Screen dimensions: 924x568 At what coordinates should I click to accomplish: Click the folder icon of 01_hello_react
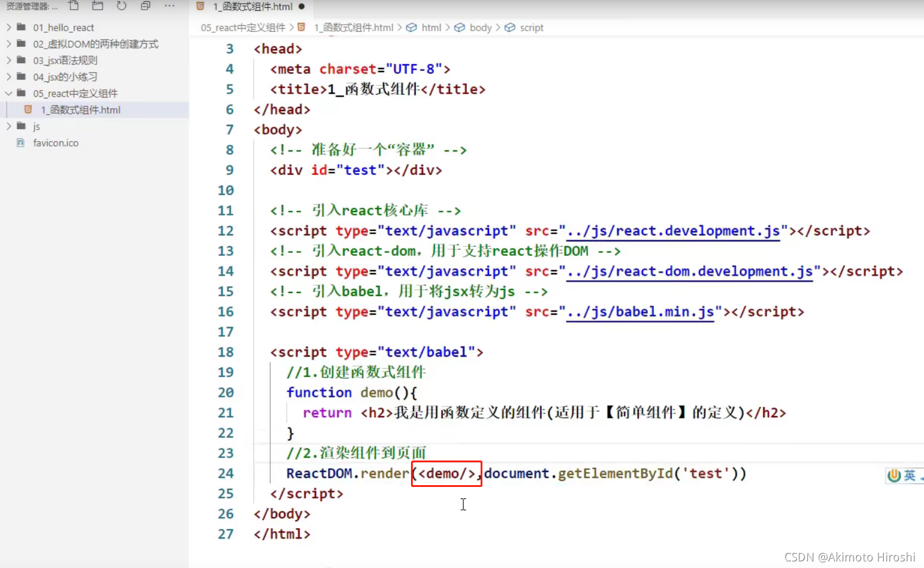point(22,27)
